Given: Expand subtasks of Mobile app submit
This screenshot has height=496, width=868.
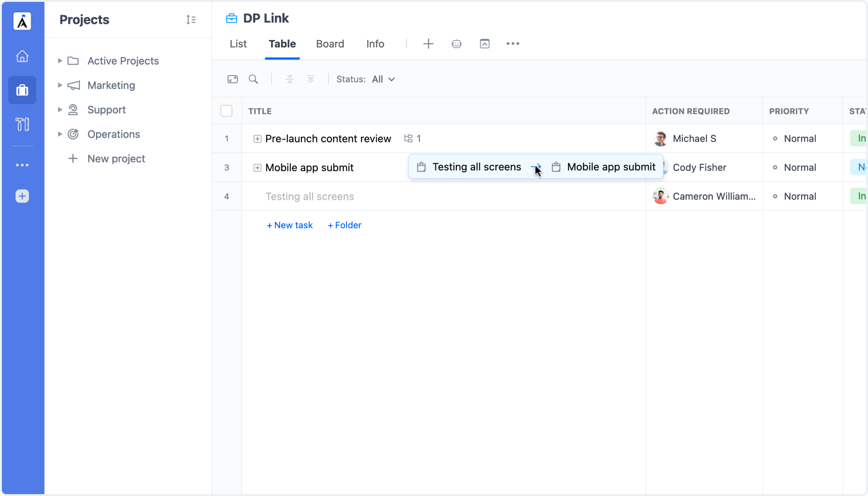Looking at the screenshot, I should coord(257,168).
